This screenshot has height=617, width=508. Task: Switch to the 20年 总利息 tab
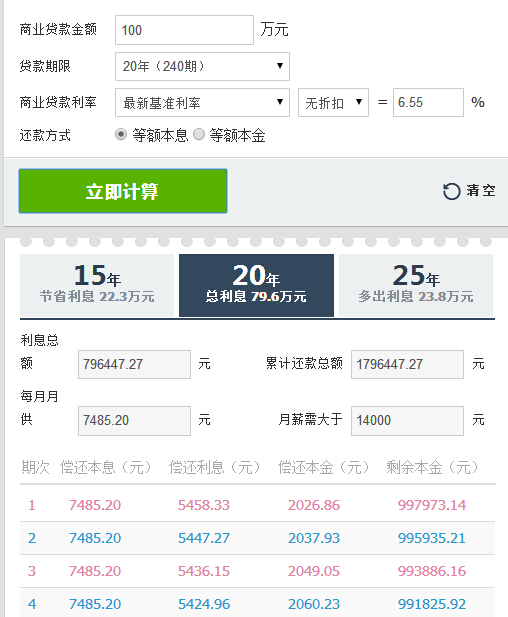256,285
